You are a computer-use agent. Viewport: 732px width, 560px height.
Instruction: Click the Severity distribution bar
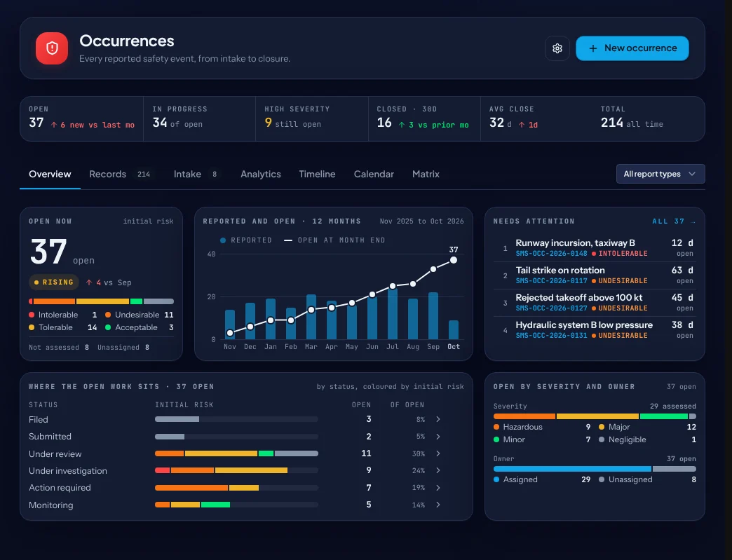tap(595, 416)
